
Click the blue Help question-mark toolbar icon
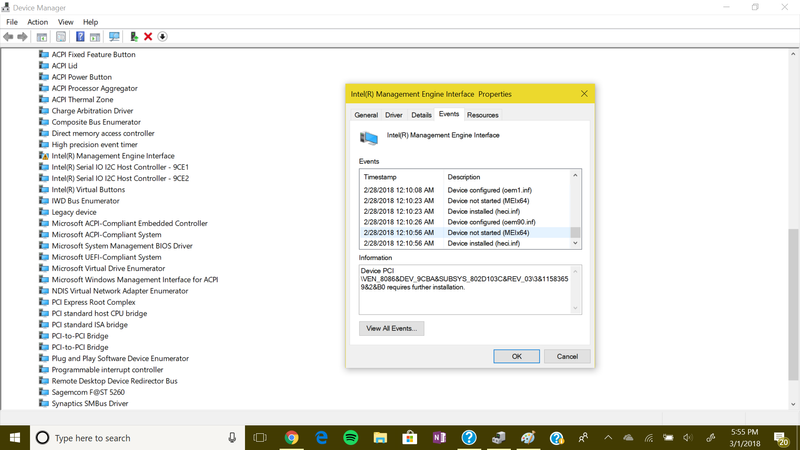[x=80, y=37]
